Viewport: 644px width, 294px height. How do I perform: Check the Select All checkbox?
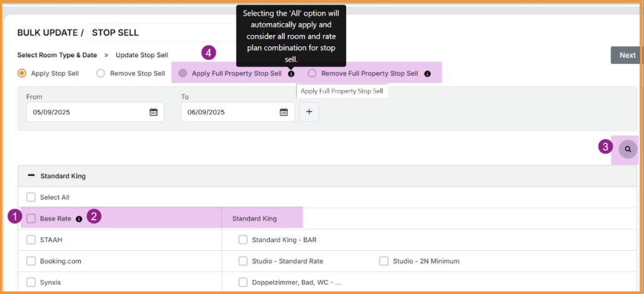click(x=31, y=197)
